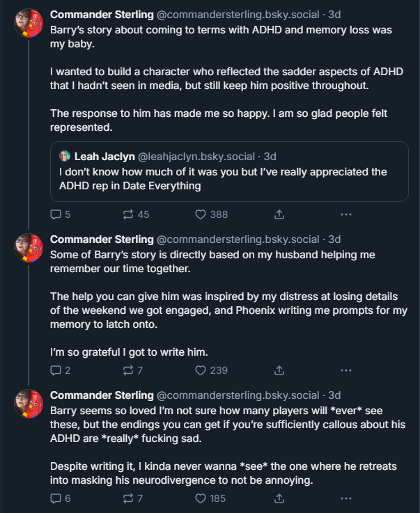Share the first post about Barry's story
This screenshot has width=420, height=513.
(x=279, y=214)
